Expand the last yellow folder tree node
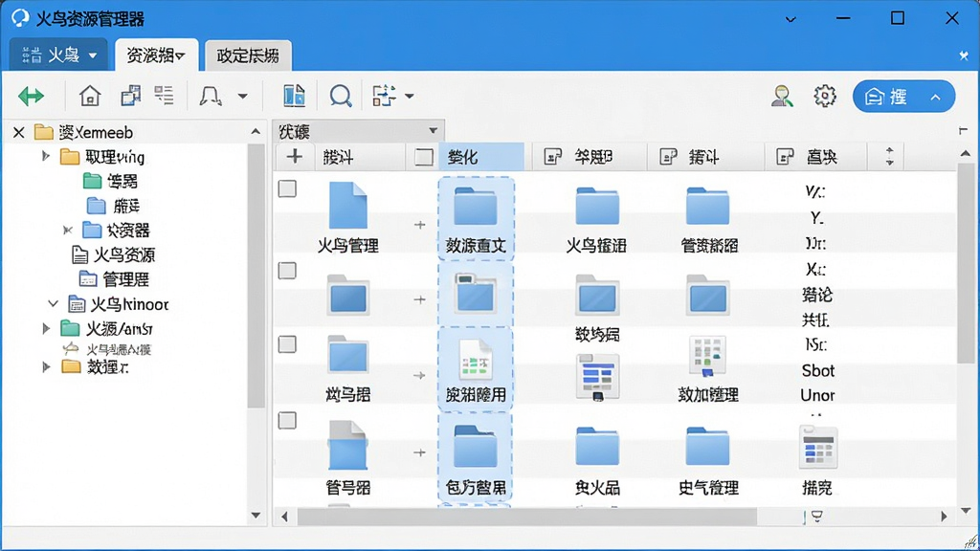 tap(45, 366)
